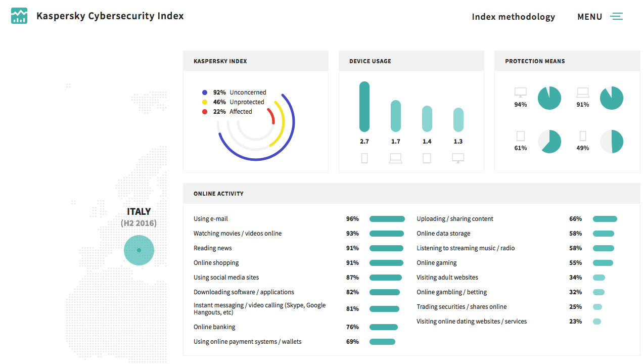Click the 'Watching movies / videos online' row
644x364 pixels.
click(299, 234)
